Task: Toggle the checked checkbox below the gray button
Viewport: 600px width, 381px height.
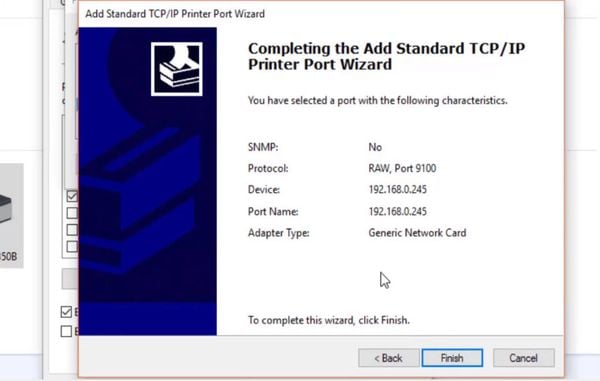Action: coord(66,312)
